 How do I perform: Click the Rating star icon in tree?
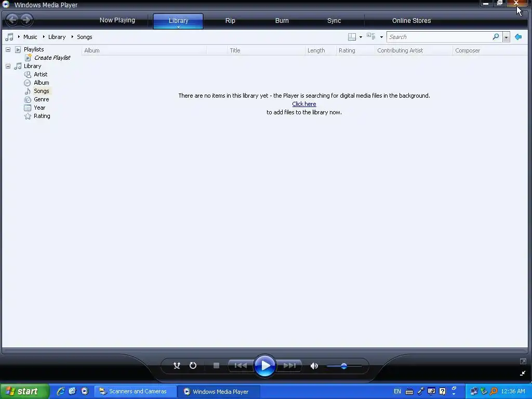click(28, 116)
